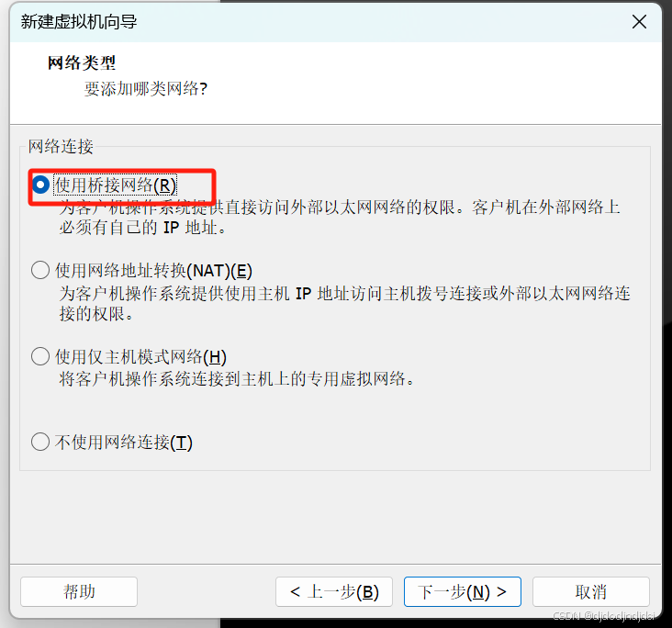This screenshot has width=672, height=628.
Task: Click the 网络连接 group box label
Action: (x=61, y=146)
